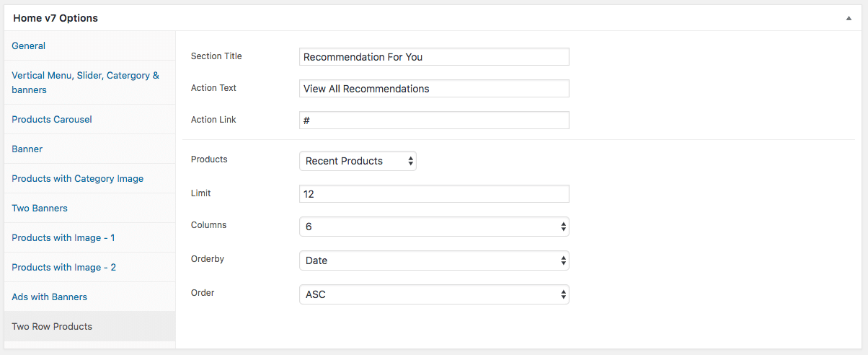Open the Orderby dropdown set to Date
The width and height of the screenshot is (868, 355).
tap(434, 260)
